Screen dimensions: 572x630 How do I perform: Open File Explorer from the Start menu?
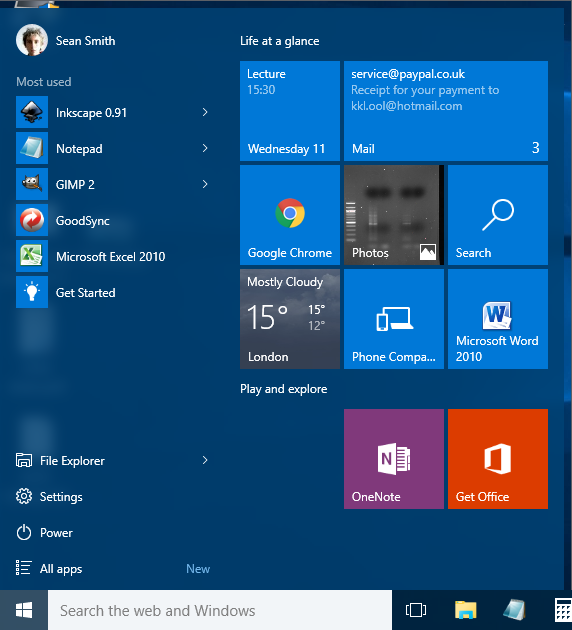click(x=112, y=460)
